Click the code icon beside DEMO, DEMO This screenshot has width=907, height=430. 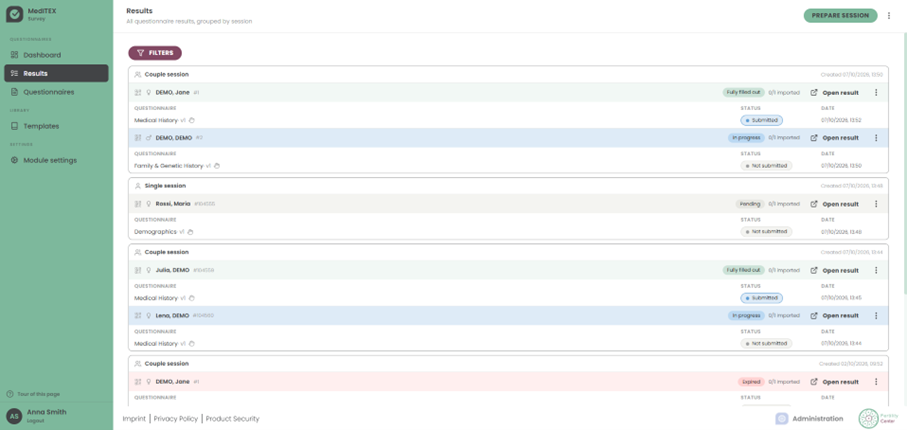click(138, 138)
